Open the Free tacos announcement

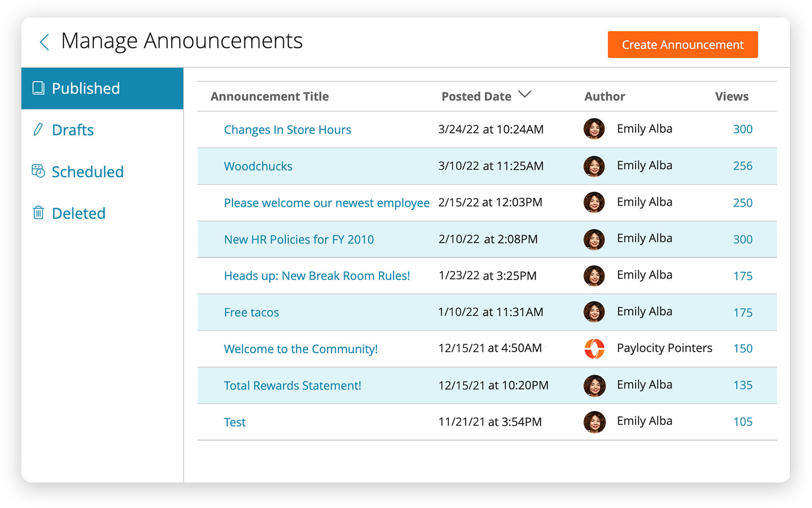pyautogui.click(x=251, y=312)
